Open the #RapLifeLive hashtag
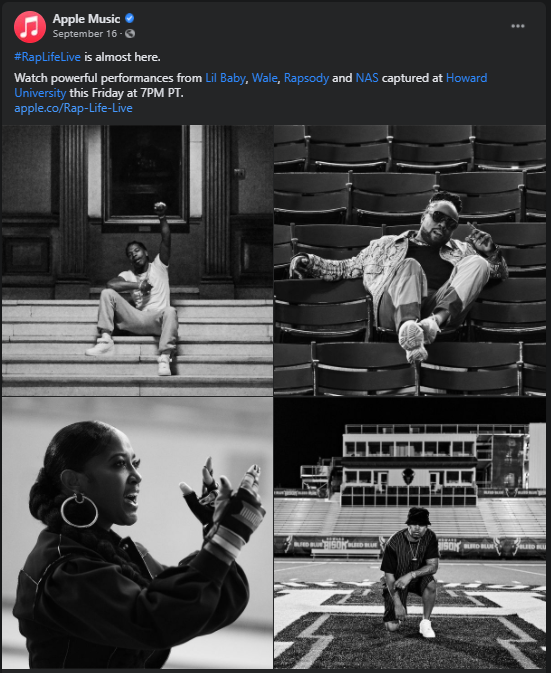Viewport: 551px width, 673px height. pos(47,57)
